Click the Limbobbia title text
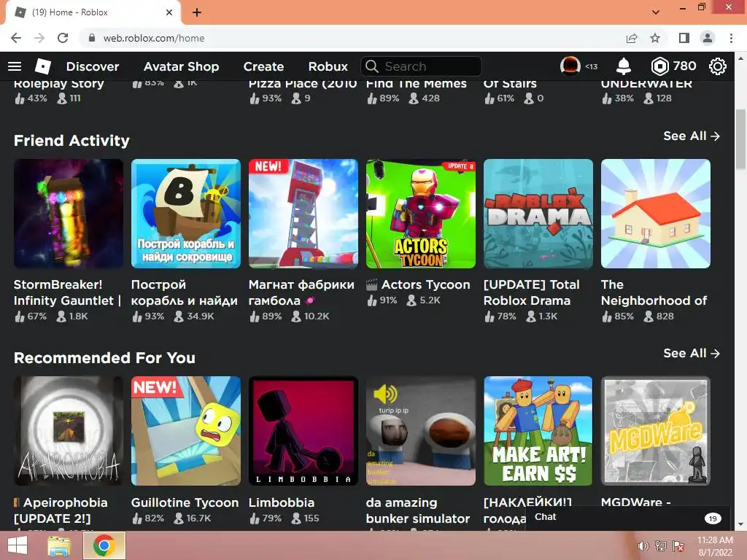 click(282, 503)
